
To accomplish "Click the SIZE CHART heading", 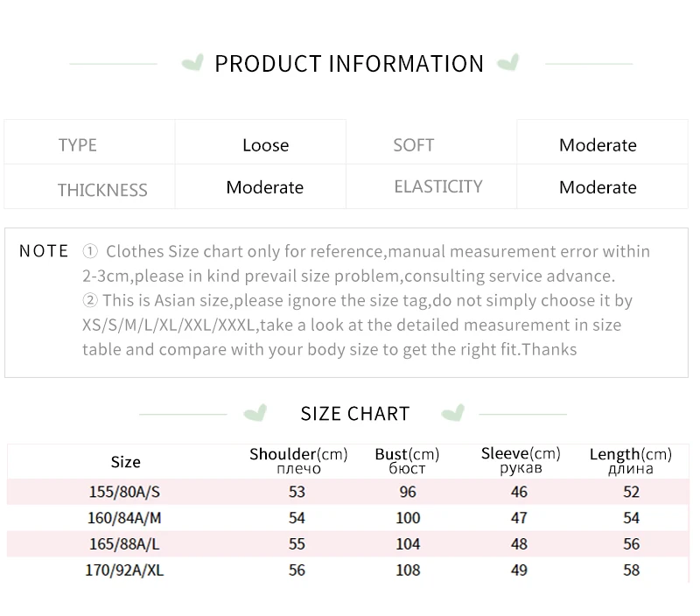I will click(x=354, y=414).
